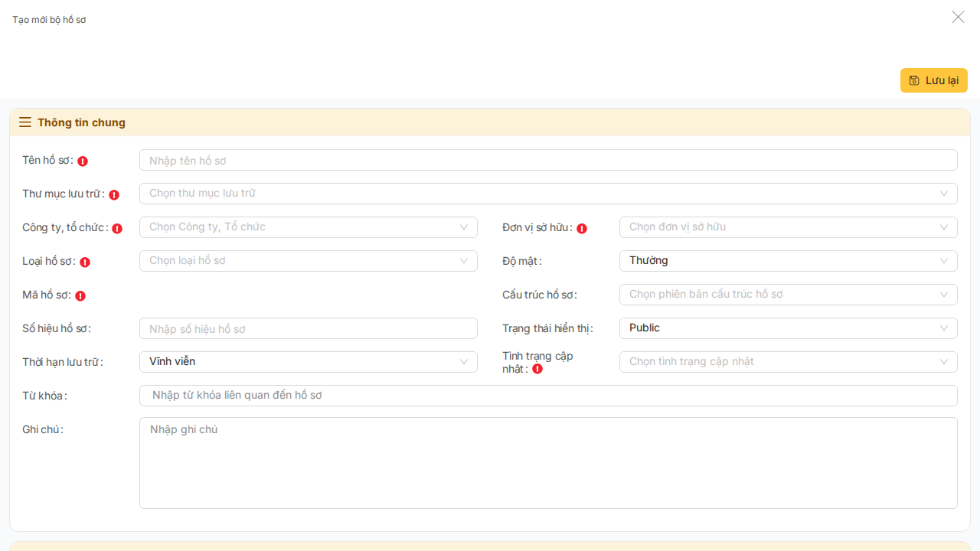Click the Nhập số hiệu hồ sơ field
Viewport: 980px width, 551px height.
click(308, 328)
